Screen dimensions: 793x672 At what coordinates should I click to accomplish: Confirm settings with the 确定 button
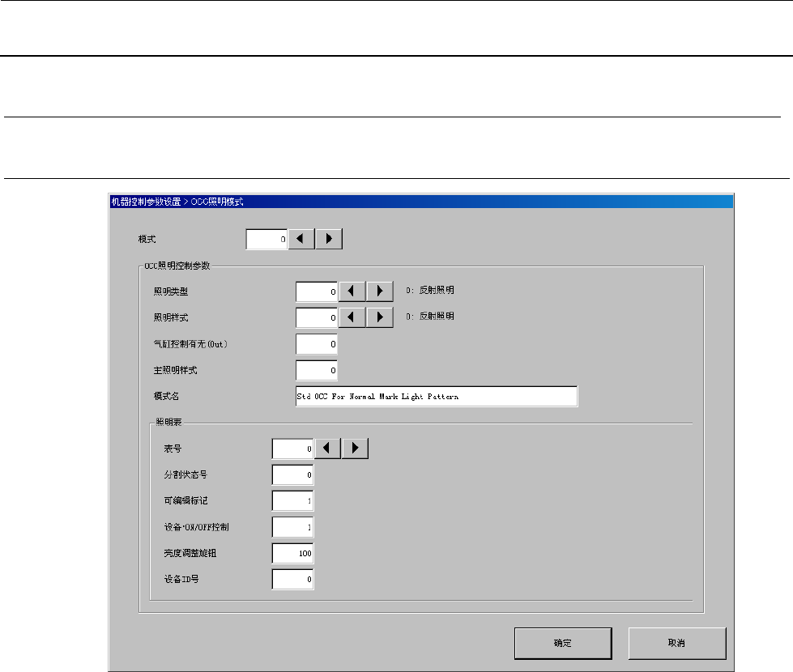coord(563,643)
